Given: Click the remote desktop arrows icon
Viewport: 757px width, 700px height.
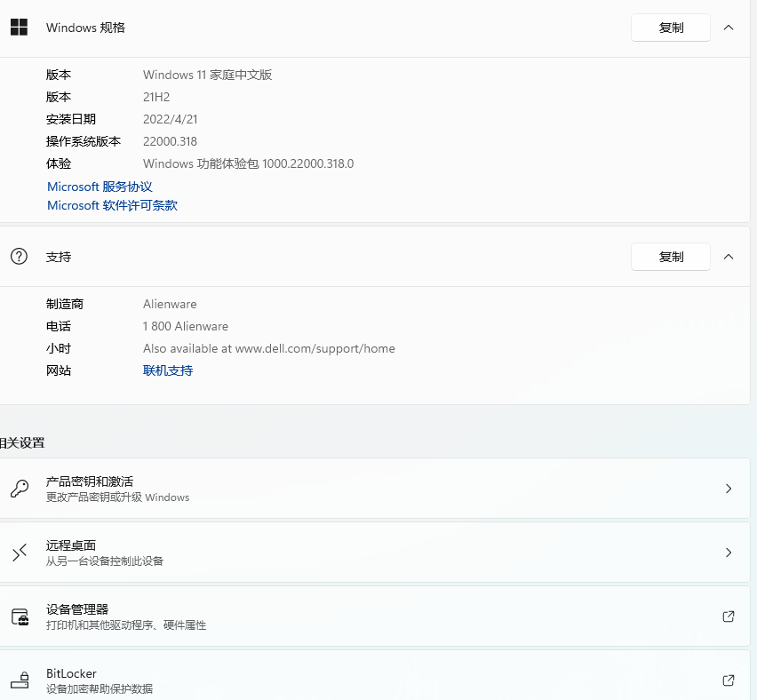Looking at the screenshot, I should pyautogui.click(x=20, y=553).
